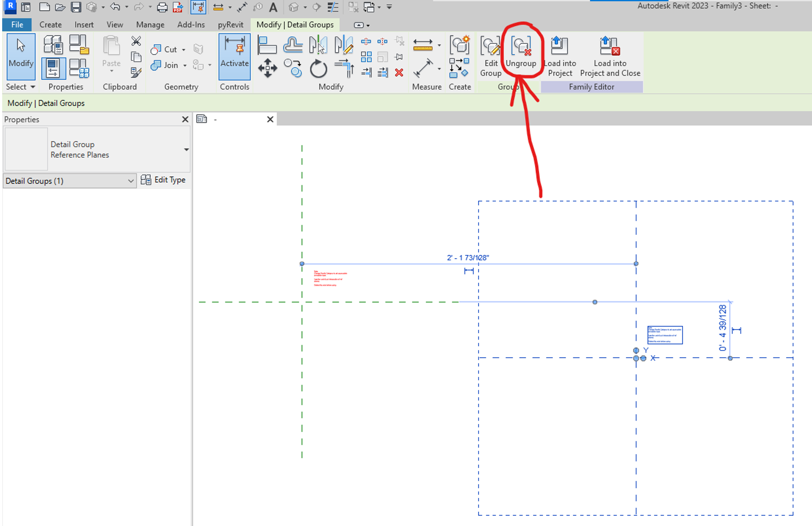This screenshot has width=812, height=526.
Task: Close the Properties palette
Action: pyautogui.click(x=185, y=119)
